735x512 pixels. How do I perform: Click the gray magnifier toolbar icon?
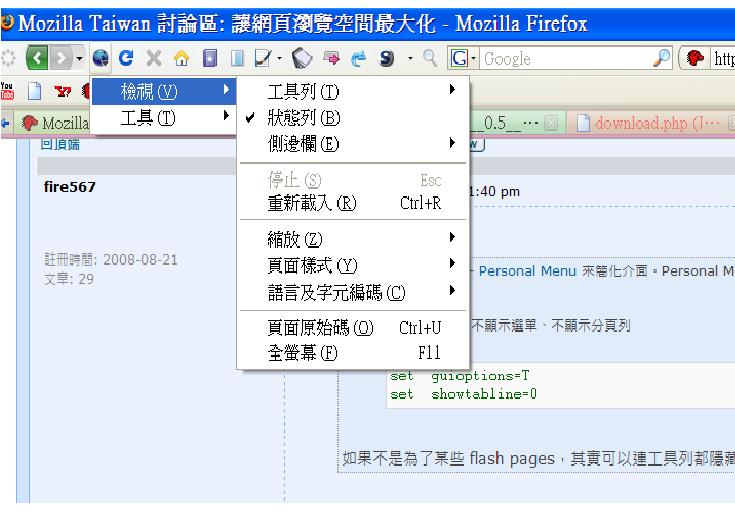click(430, 59)
